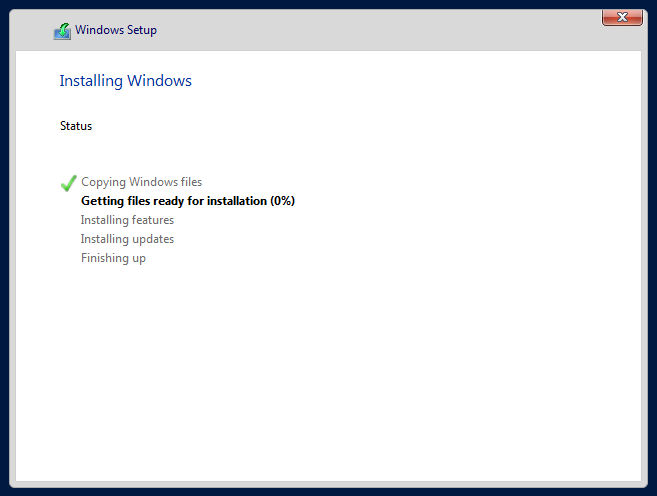Image resolution: width=657 pixels, height=496 pixels.
Task: Click the green checkmark beside Copying Windows files
Action: coord(68,183)
